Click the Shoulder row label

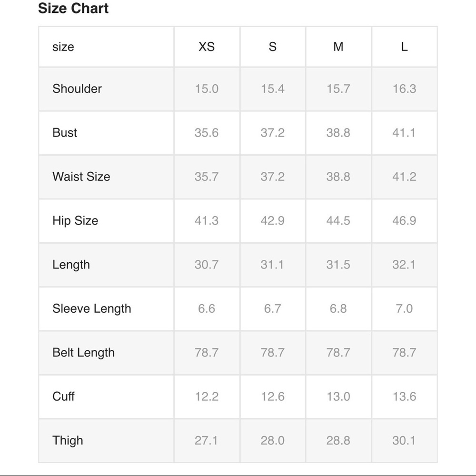pos(77,89)
